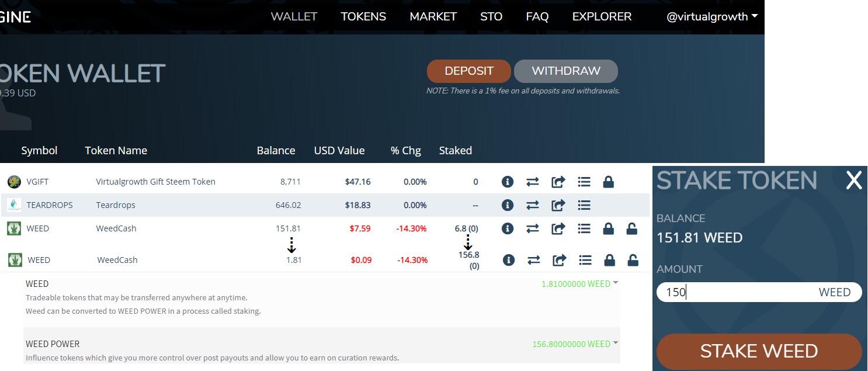Sort by Token Name column header
The image size is (868, 371).
point(116,150)
